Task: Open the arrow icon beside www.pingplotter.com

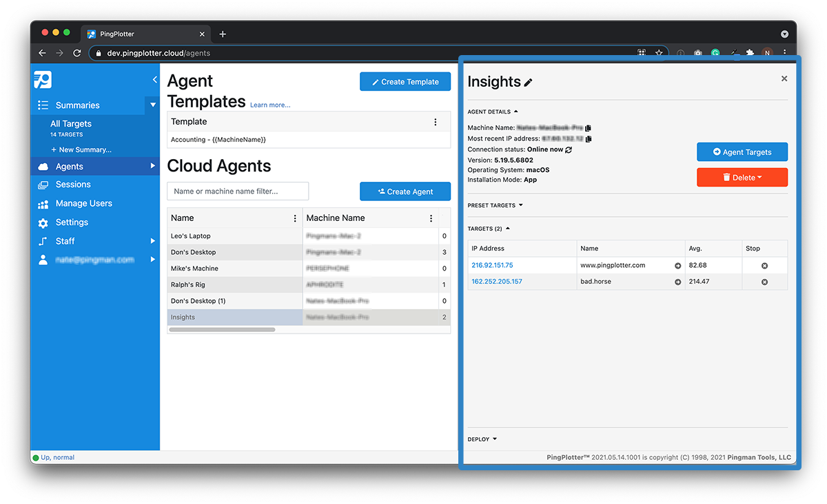Action: (x=677, y=266)
